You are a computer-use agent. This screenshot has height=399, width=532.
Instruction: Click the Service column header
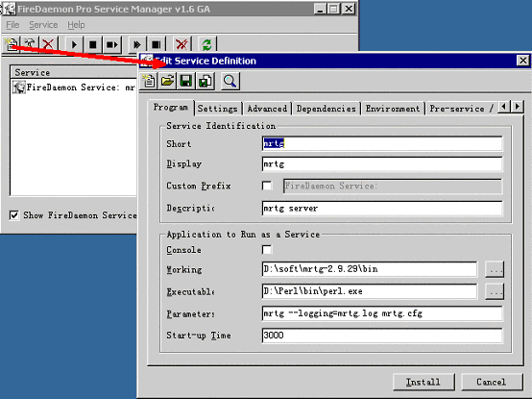[x=74, y=72]
